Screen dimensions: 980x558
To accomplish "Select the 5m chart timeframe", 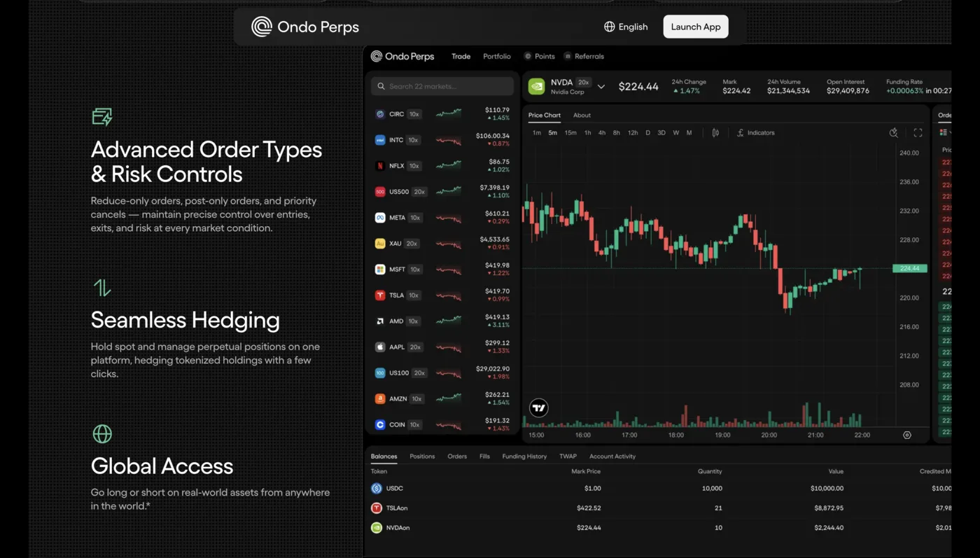I will [x=553, y=133].
